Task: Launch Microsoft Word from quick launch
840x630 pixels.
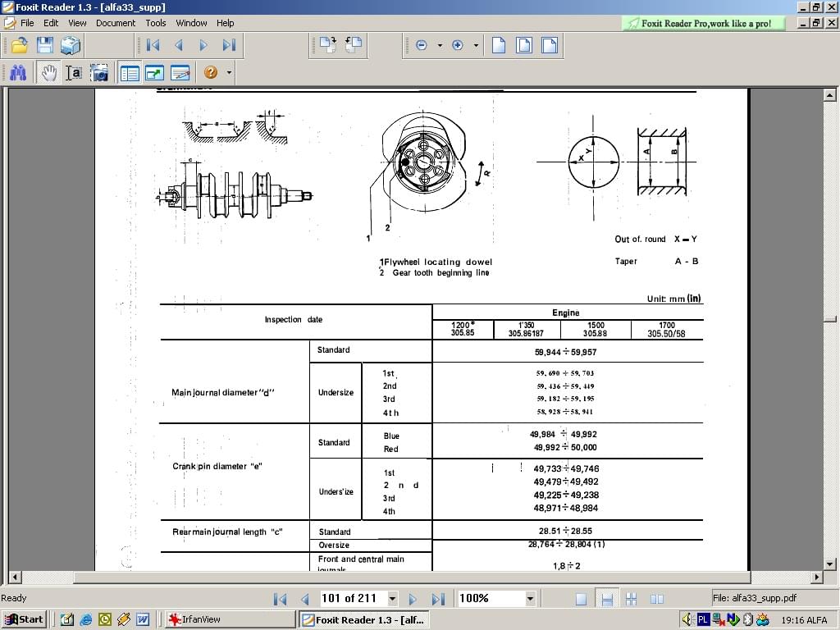Action: 143,619
